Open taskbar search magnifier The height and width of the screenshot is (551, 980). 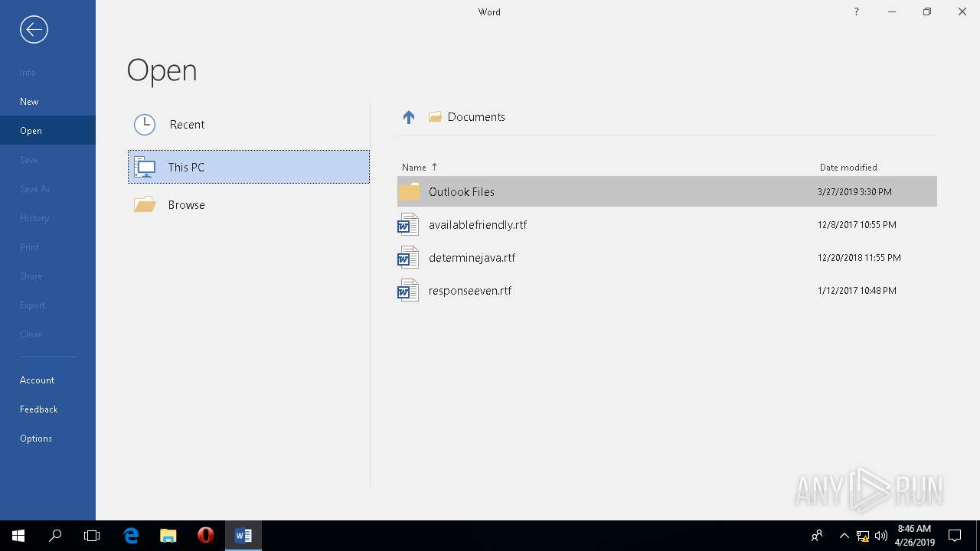tap(55, 536)
